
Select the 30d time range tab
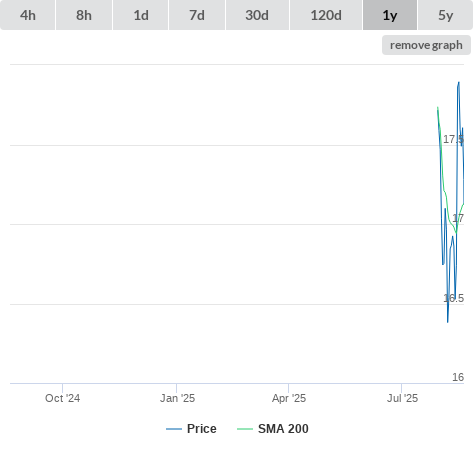pos(257,15)
